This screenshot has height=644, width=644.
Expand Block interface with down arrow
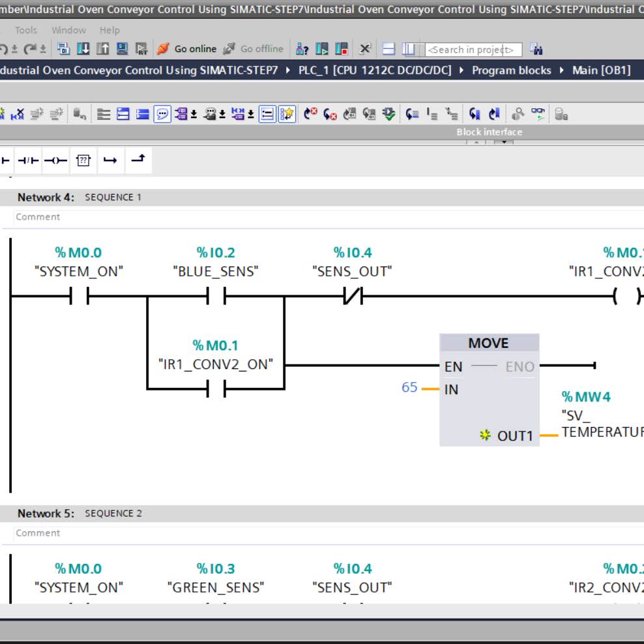[x=504, y=142]
